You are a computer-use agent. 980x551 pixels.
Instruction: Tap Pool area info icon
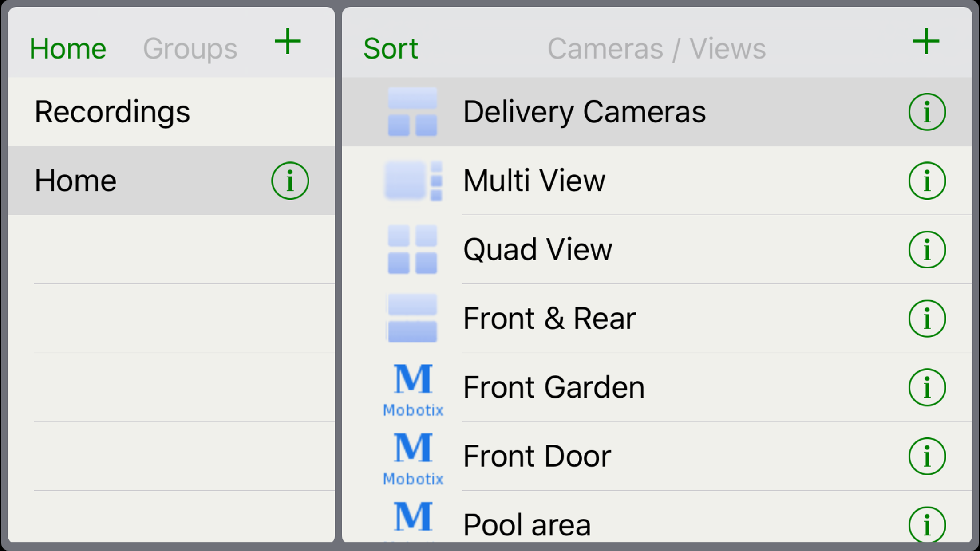pos(927,525)
